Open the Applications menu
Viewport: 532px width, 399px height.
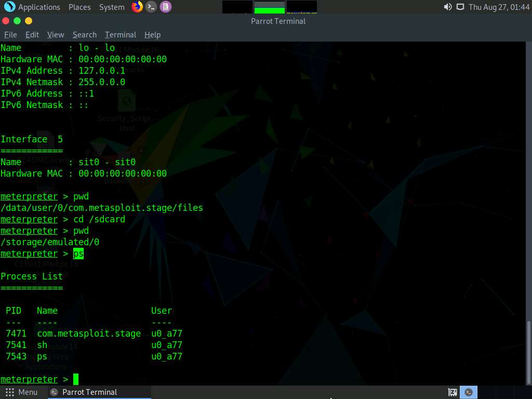click(x=38, y=7)
